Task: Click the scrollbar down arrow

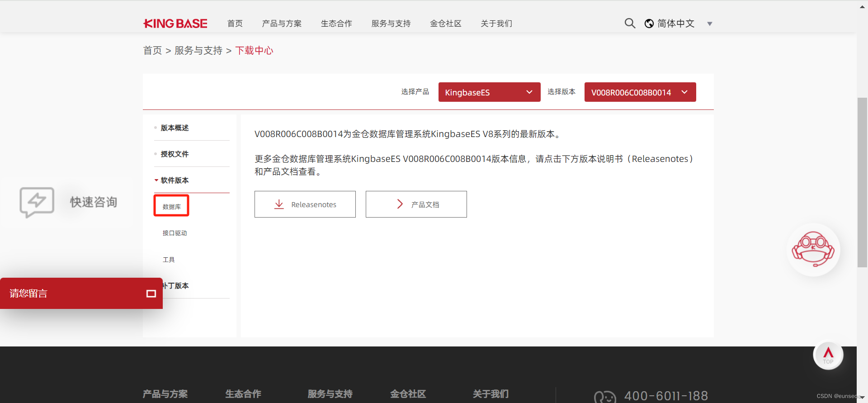Action: pos(862,398)
